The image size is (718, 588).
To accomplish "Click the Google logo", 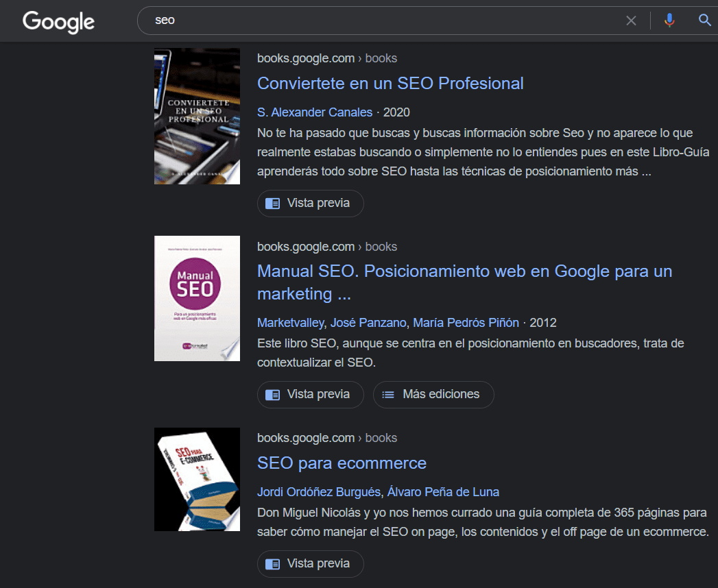I will pyautogui.click(x=58, y=21).
